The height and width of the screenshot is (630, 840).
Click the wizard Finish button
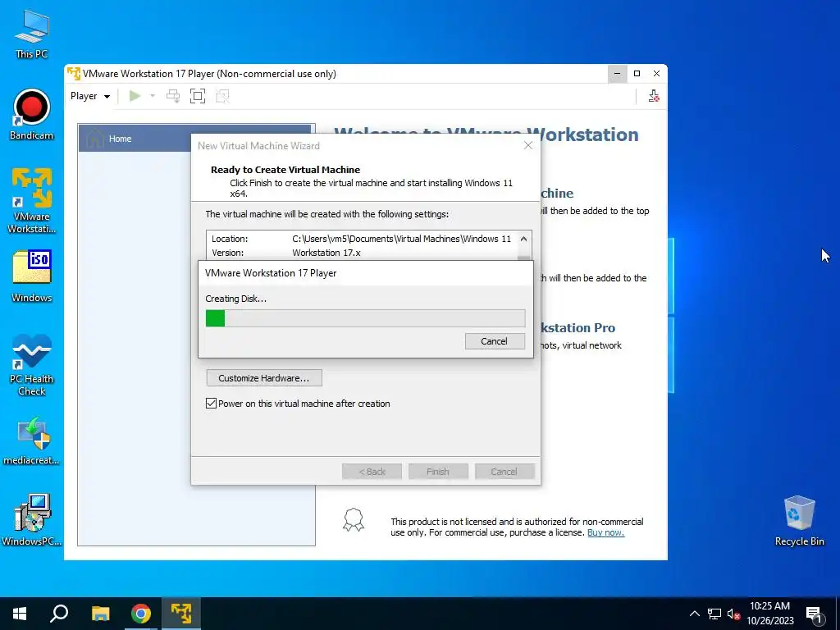(x=438, y=472)
